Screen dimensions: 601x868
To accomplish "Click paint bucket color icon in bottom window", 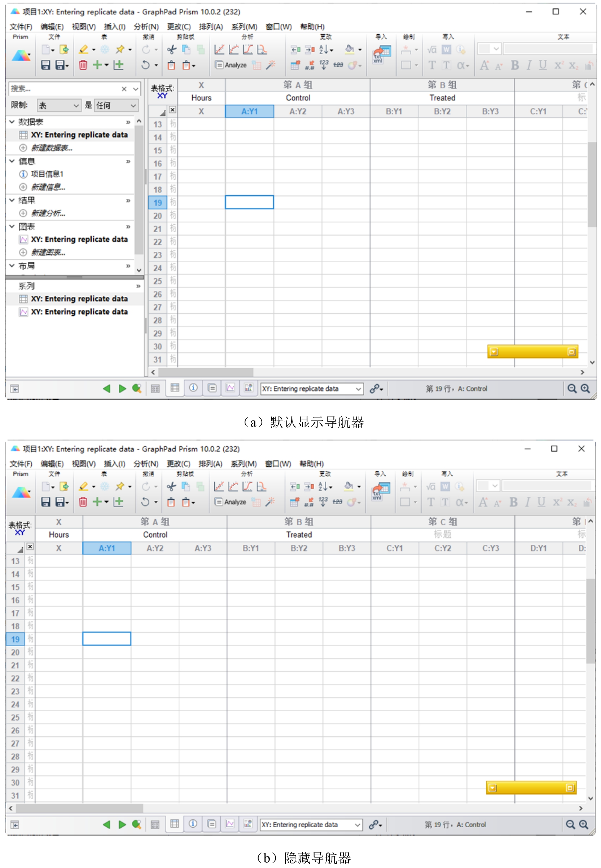I will pyautogui.click(x=349, y=486).
